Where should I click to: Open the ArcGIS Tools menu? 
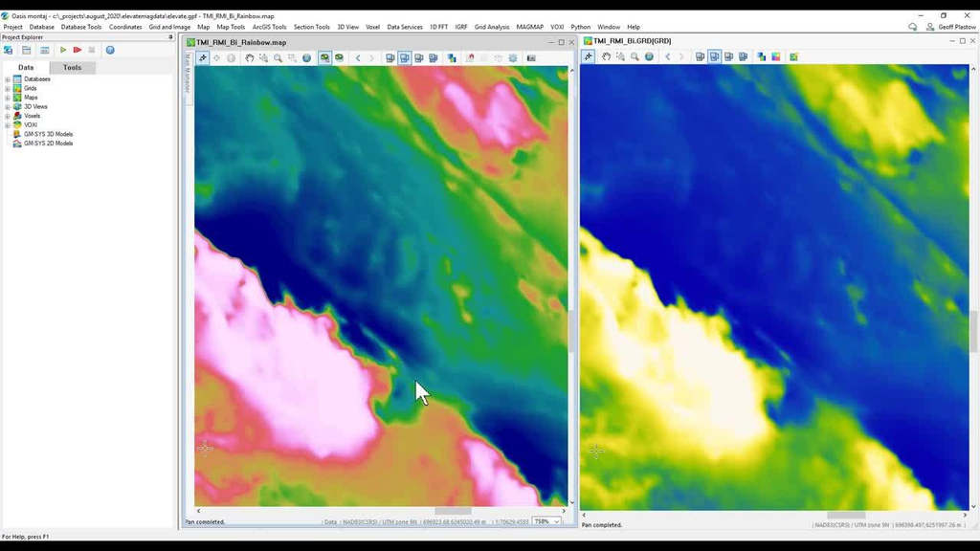tap(269, 27)
